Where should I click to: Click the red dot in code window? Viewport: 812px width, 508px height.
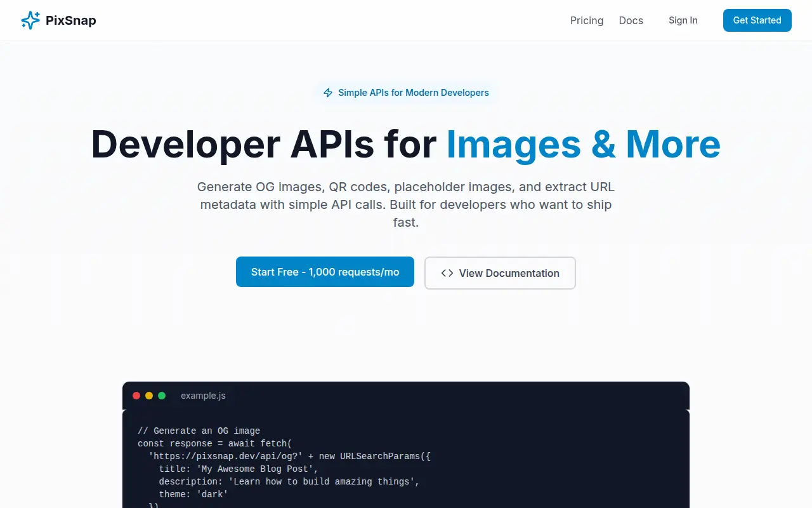pos(136,396)
